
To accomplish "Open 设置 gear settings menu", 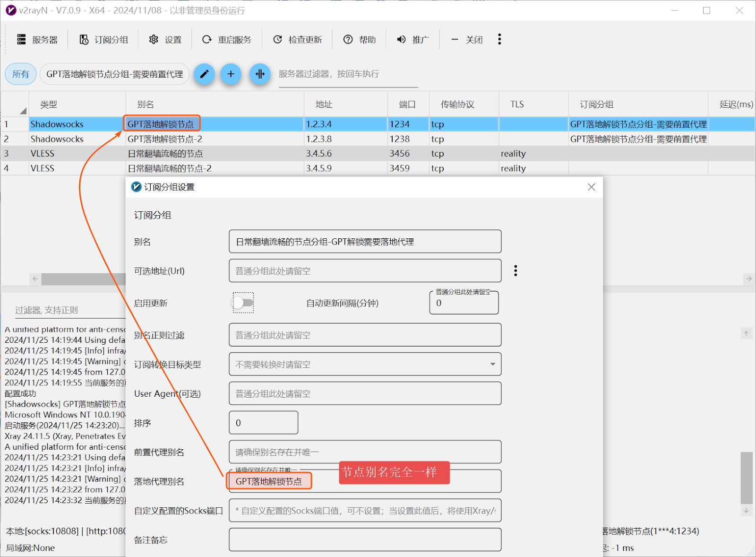I will (x=165, y=40).
